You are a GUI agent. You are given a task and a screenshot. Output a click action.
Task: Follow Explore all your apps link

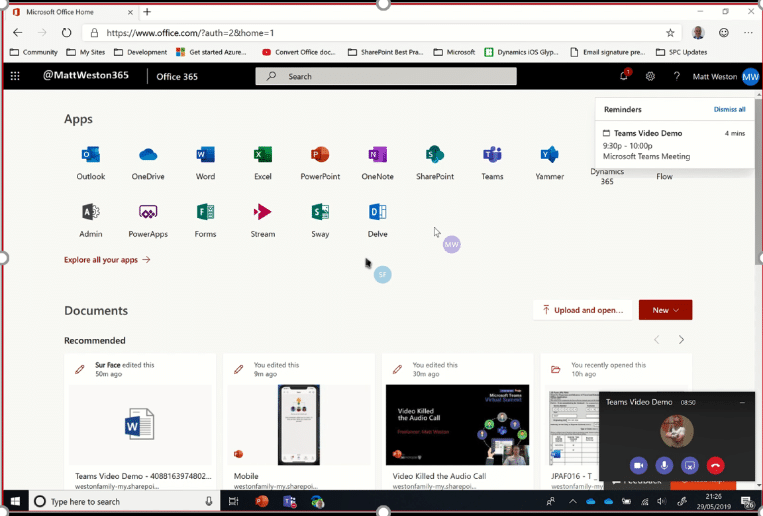coord(107,259)
